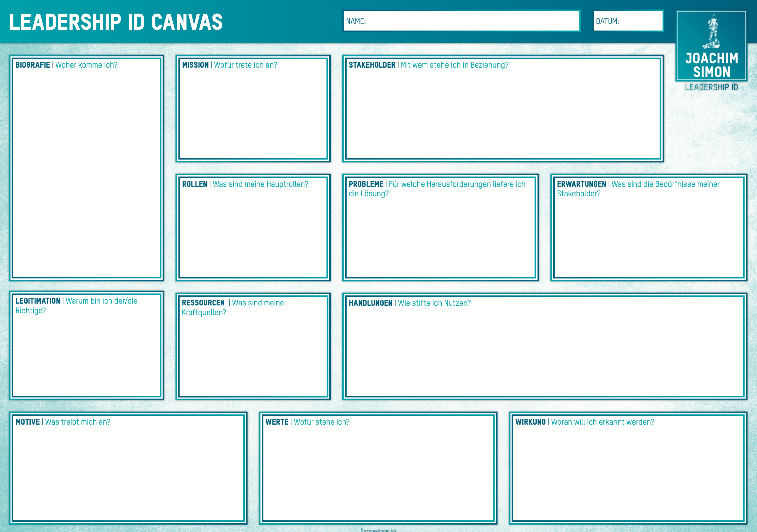Image resolution: width=757 pixels, height=532 pixels.
Task: Click inside the ROLLEN box
Action: tap(253, 227)
